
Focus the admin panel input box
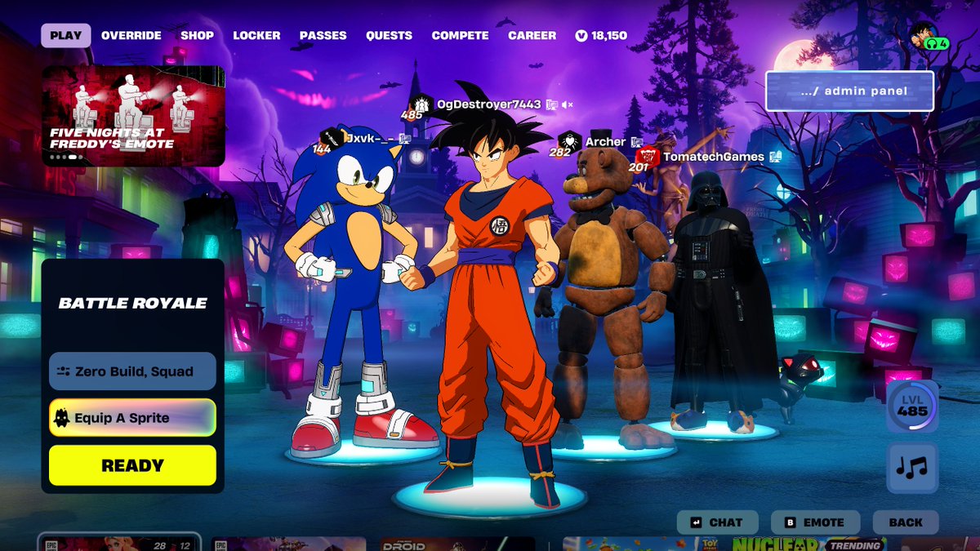[849, 91]
